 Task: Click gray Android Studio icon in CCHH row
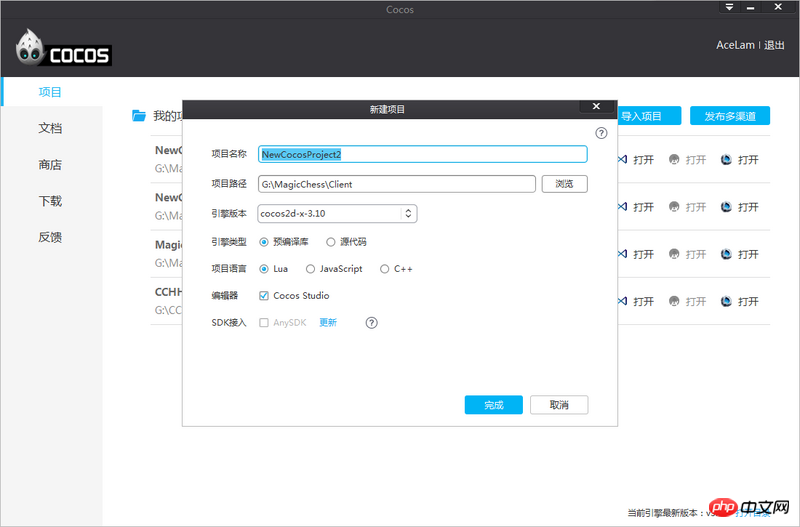[674, 301]
